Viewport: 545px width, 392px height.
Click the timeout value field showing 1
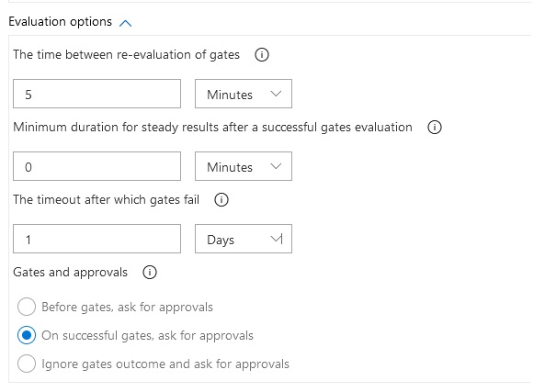(x=97, y=239)
